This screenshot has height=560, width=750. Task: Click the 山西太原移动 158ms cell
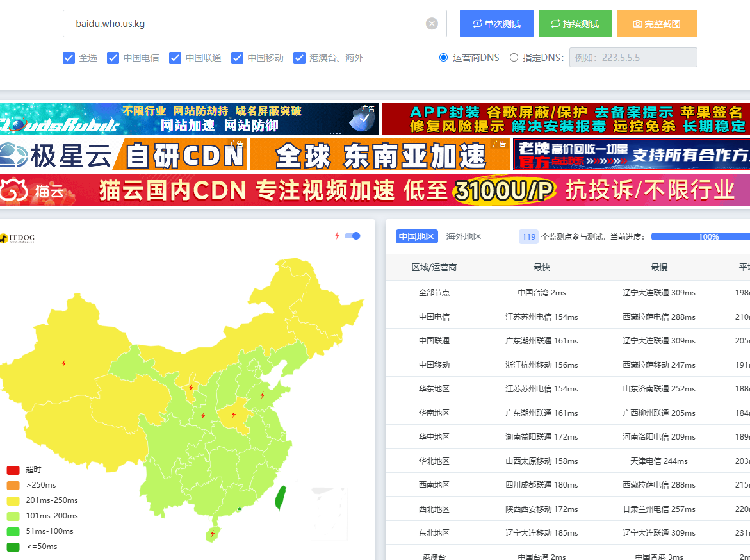pos(541,461)
